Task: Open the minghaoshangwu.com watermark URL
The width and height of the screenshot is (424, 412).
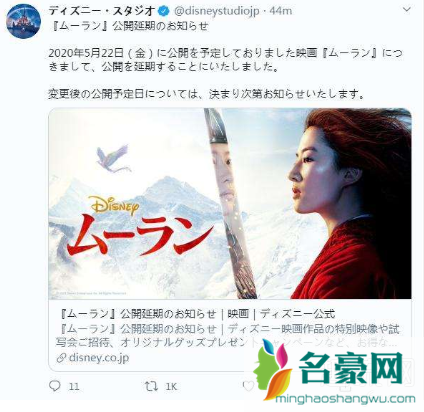Action: pyautogui.click(x=346, y=399)
